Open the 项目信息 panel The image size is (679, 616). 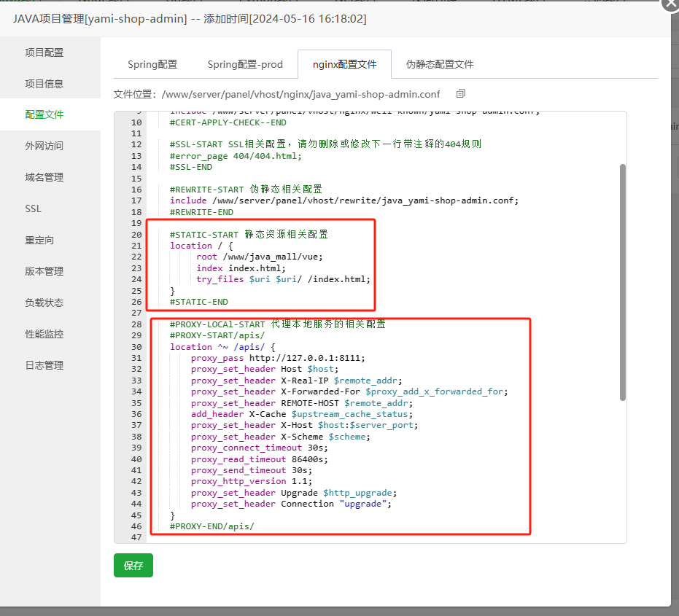(x=44, y=83)
